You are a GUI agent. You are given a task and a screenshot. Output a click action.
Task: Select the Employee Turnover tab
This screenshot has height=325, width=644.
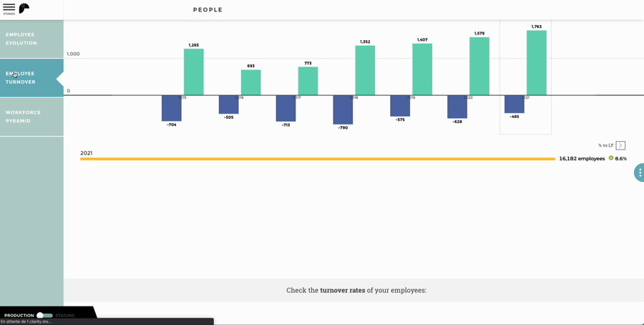pyautogui.click(x=31, y=77)
